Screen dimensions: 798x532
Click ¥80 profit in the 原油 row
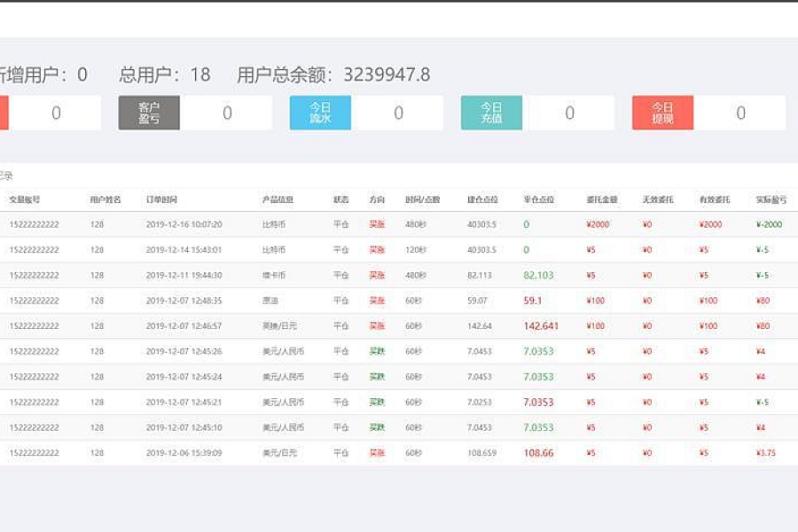click(763, 301)
